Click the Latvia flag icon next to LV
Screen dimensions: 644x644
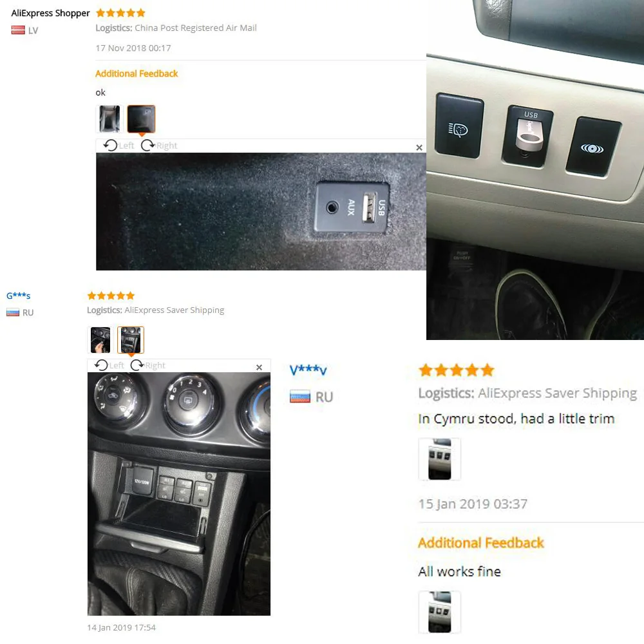(x=18, y=30)
